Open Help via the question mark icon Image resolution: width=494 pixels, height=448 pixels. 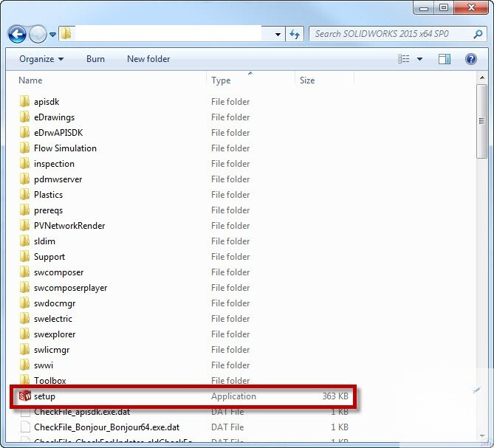click(x=470, y=59)
